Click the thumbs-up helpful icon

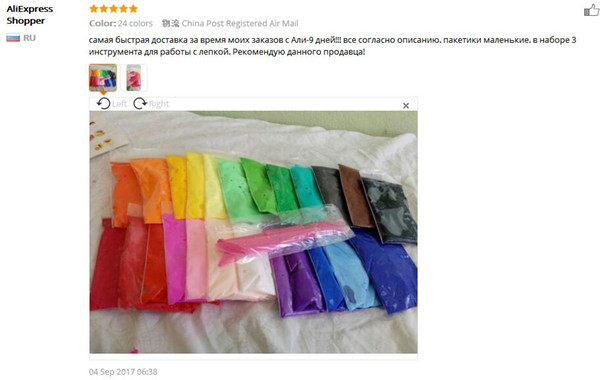pos(592,10)
